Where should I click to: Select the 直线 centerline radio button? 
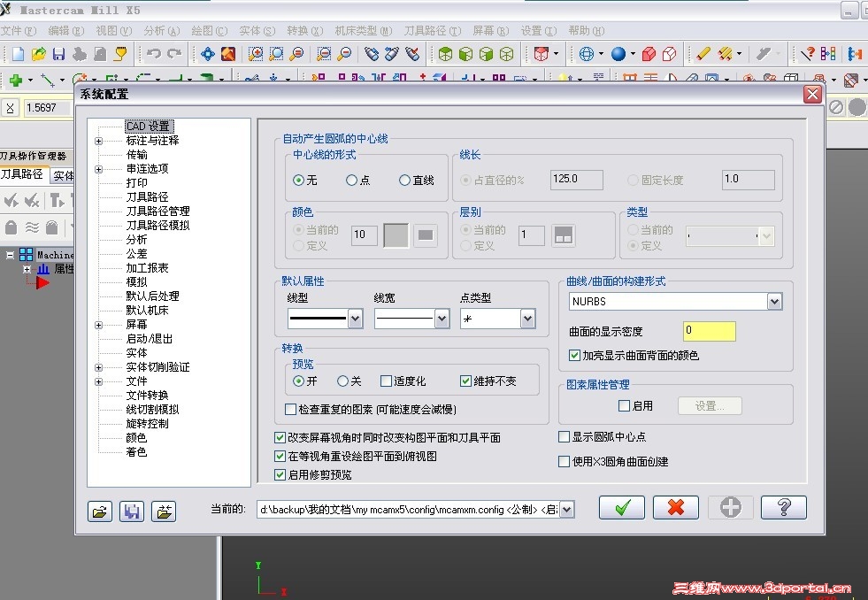click(x=404, y=180)
